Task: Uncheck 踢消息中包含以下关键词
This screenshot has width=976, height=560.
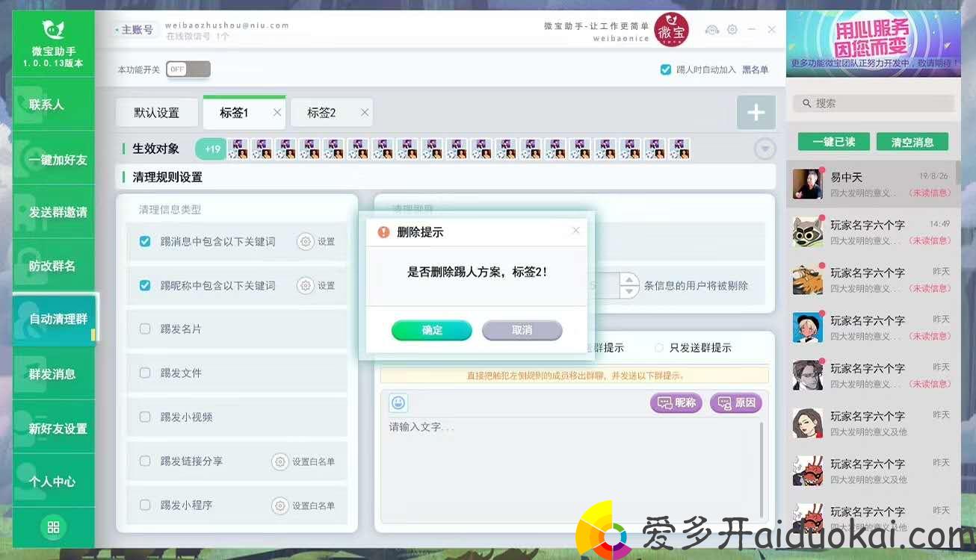Action: [x=145, y=242]
